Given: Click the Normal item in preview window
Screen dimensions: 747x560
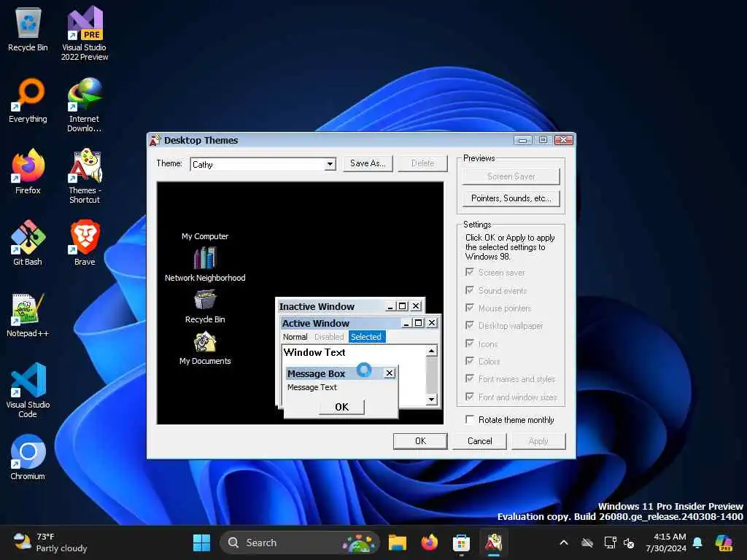Looking at the screenshot, I should [295, 337].
